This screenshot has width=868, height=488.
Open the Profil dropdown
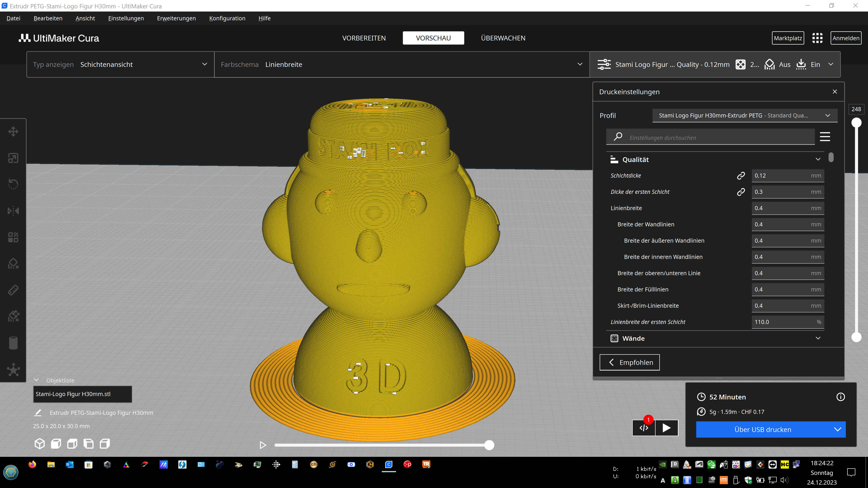(x=744, y=115)
